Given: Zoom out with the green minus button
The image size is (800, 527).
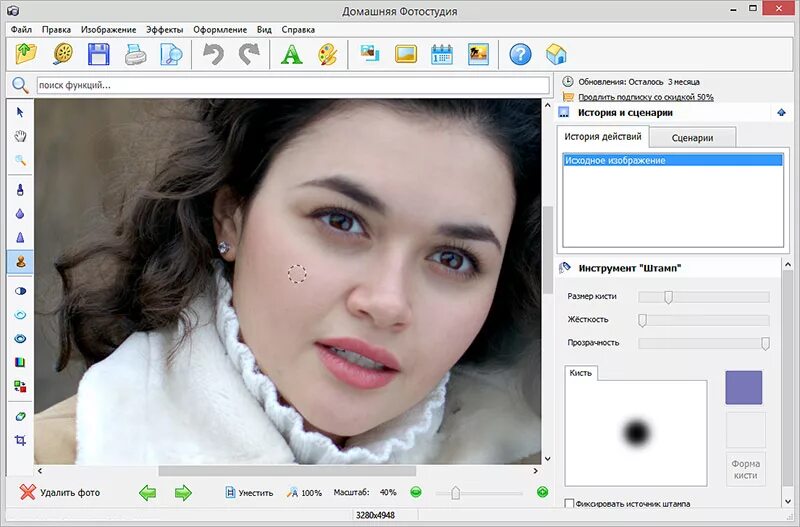Looking at the screenshot, I should [416, 492].
